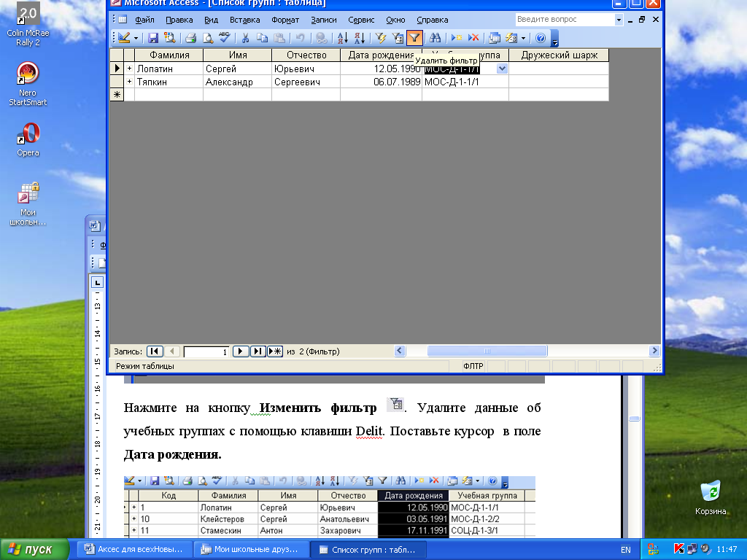747x560 pixels.
Task: Sort ascending with the А-Я icon
Action: point(343,38)
